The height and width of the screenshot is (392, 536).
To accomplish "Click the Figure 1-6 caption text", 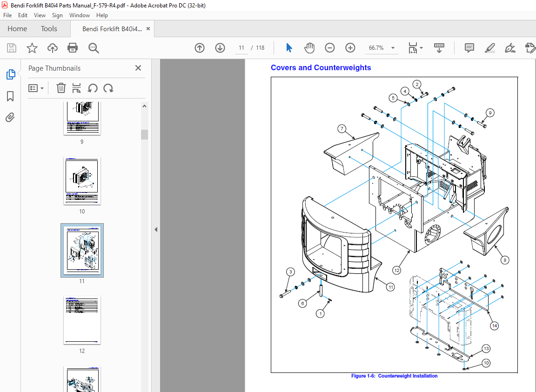I will point(394,376).
